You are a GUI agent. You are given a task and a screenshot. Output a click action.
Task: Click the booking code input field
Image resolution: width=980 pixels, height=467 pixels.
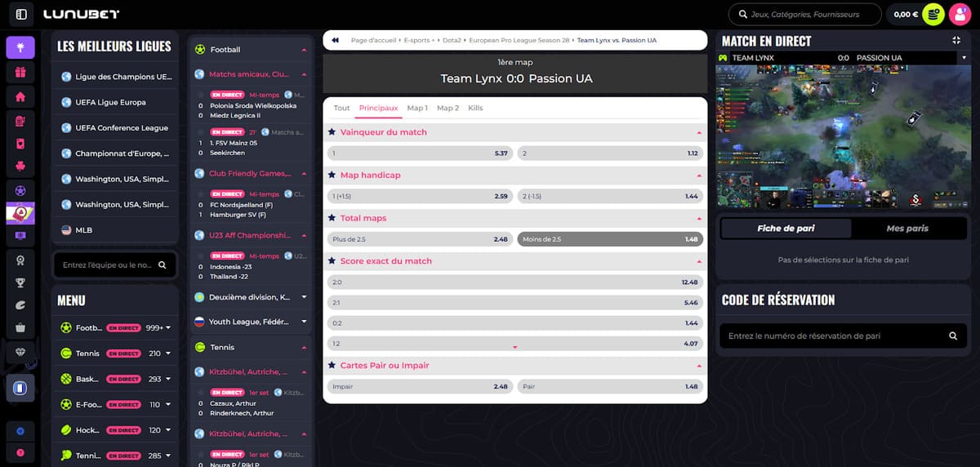click(833, 336)
